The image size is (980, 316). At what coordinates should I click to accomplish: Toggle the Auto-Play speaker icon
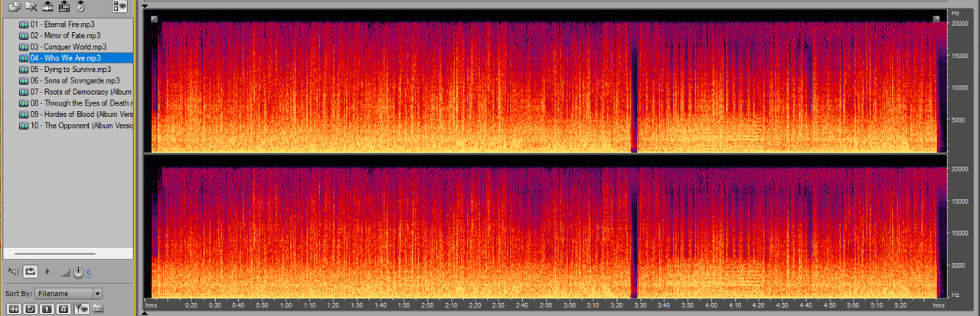tap(13, 272)
